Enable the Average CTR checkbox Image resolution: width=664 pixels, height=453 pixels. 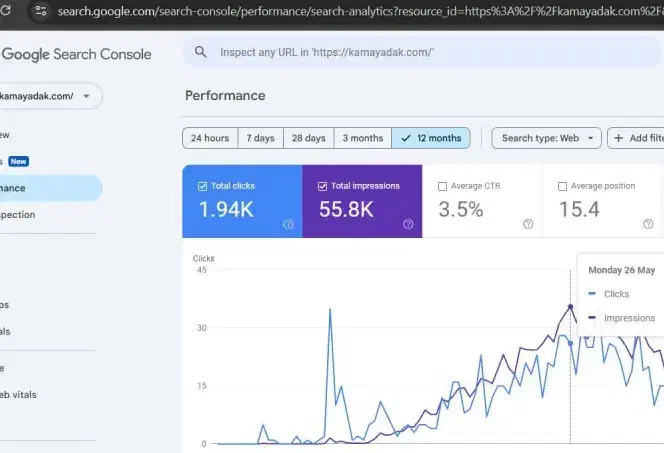click(443, 186)
